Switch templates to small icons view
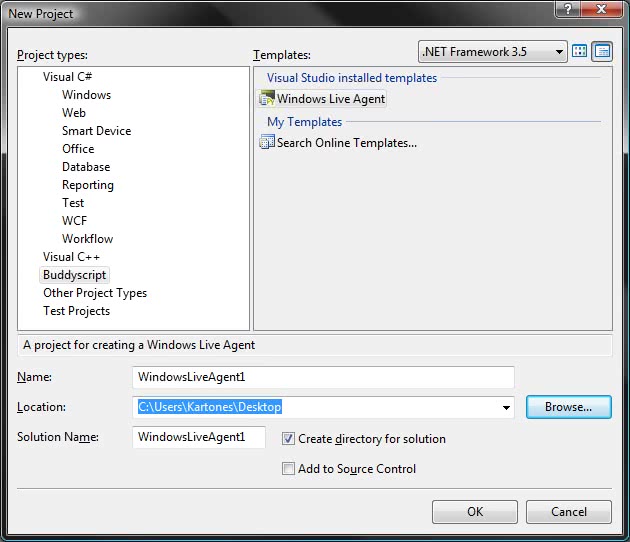The width and height of the screenshot is (630, 542). 602,51
